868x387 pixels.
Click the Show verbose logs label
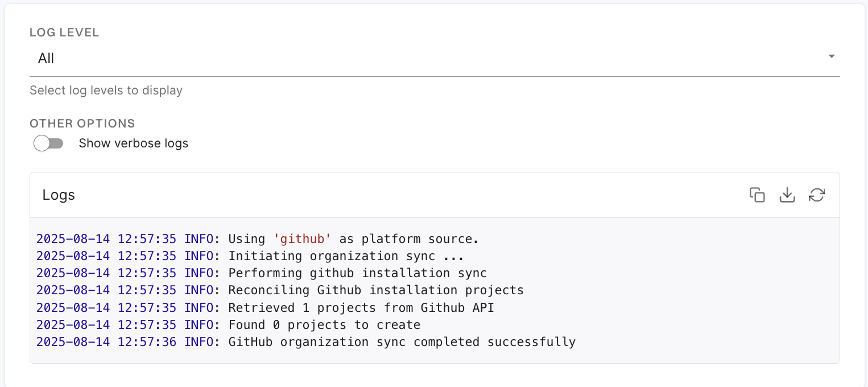point(133,143)
